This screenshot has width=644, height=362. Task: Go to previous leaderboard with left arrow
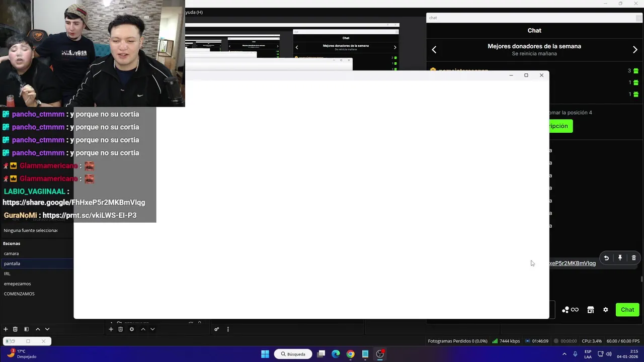[x=434, y=49]
